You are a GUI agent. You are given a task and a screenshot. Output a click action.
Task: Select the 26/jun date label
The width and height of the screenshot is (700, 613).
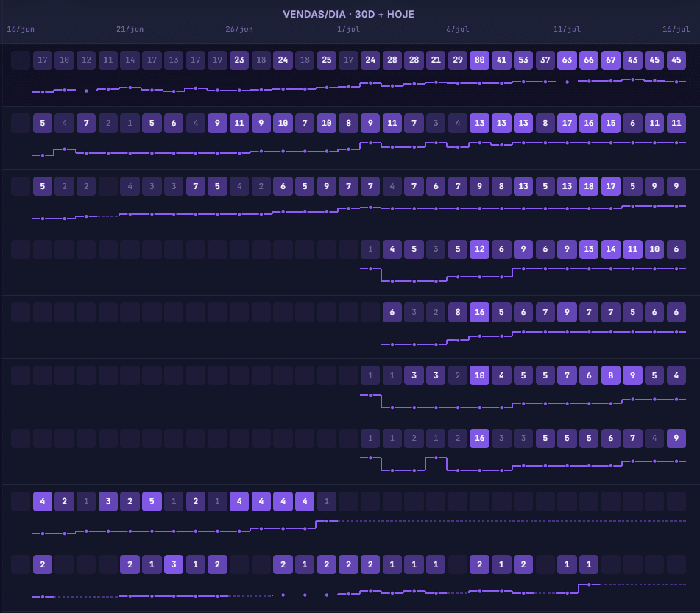[239, 29]
